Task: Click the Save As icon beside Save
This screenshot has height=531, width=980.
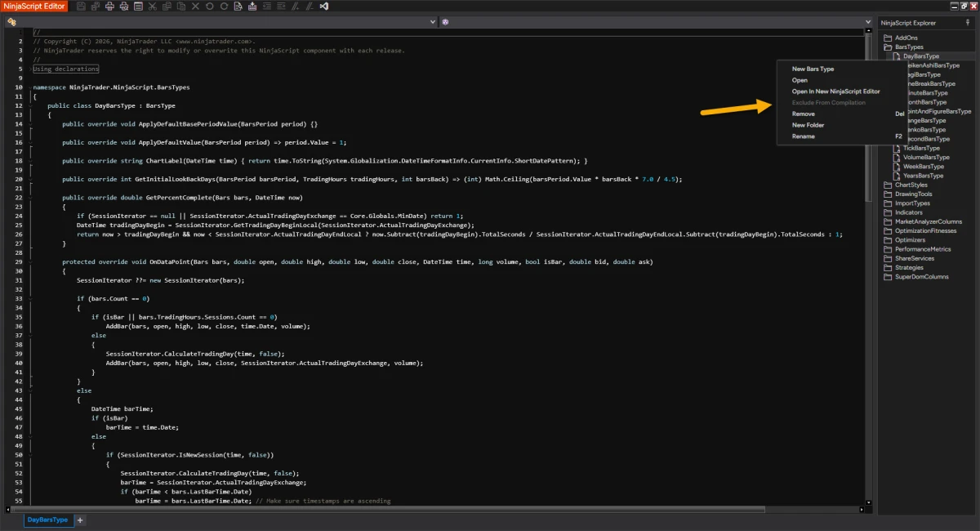Action: pyautogui.click(x=96, y=6)
